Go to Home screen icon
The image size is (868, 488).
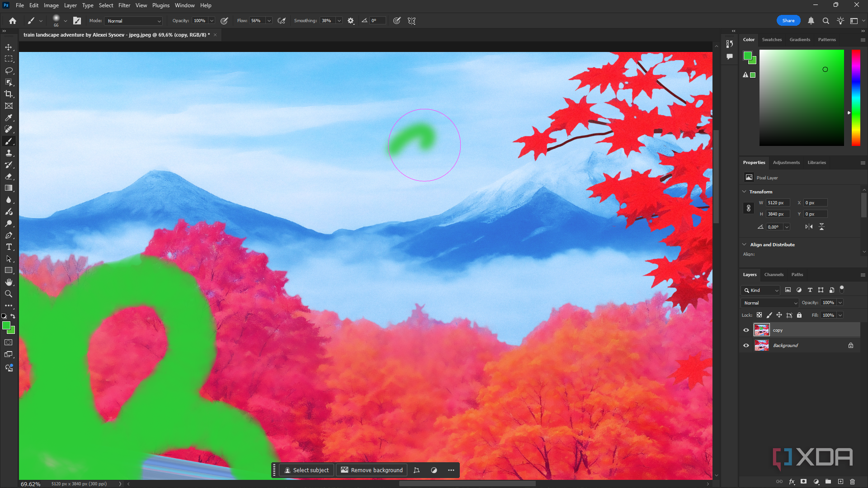pos(13,21)
